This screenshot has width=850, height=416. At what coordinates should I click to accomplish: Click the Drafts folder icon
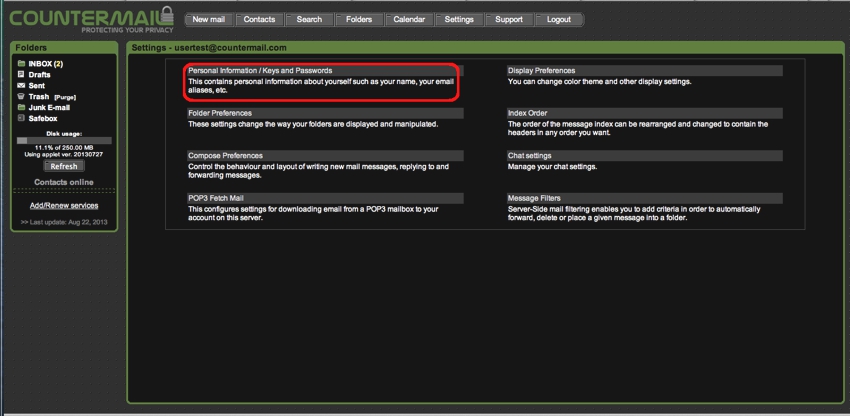coord(21,74)
